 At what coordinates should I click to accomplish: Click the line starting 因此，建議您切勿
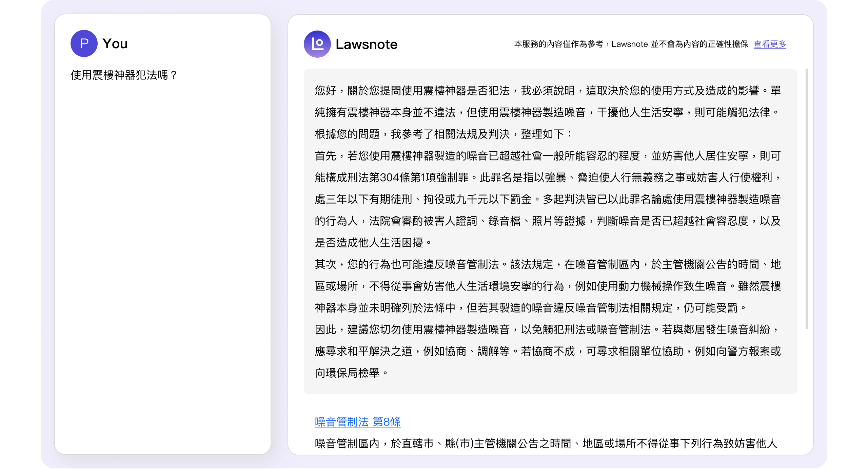547,330
